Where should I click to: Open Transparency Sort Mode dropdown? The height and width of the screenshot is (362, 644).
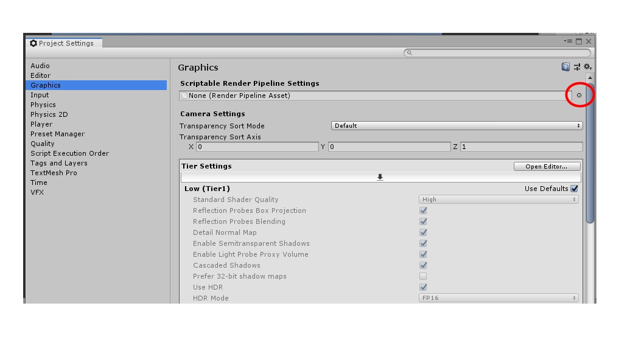coord(457,125)
